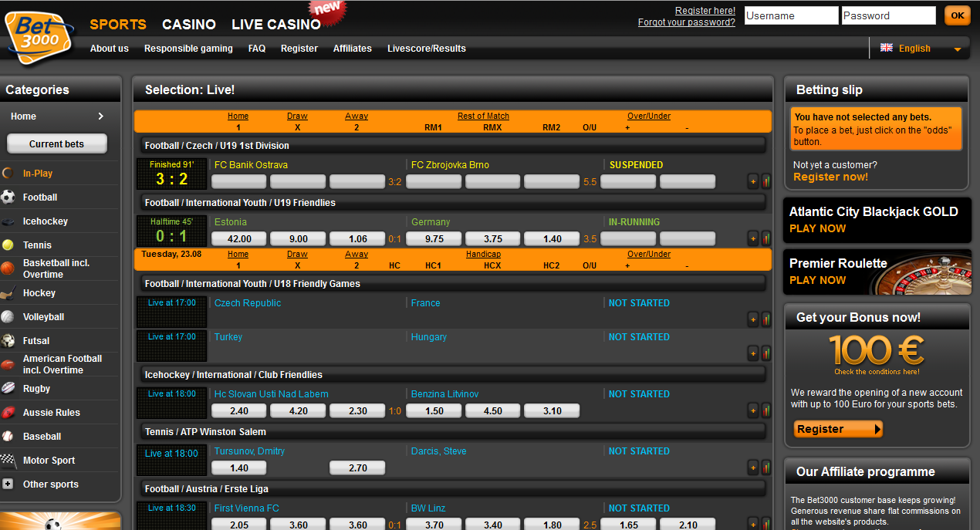Open the SPORTS tab
980x530 pixels.
click(x=118, y=24)
